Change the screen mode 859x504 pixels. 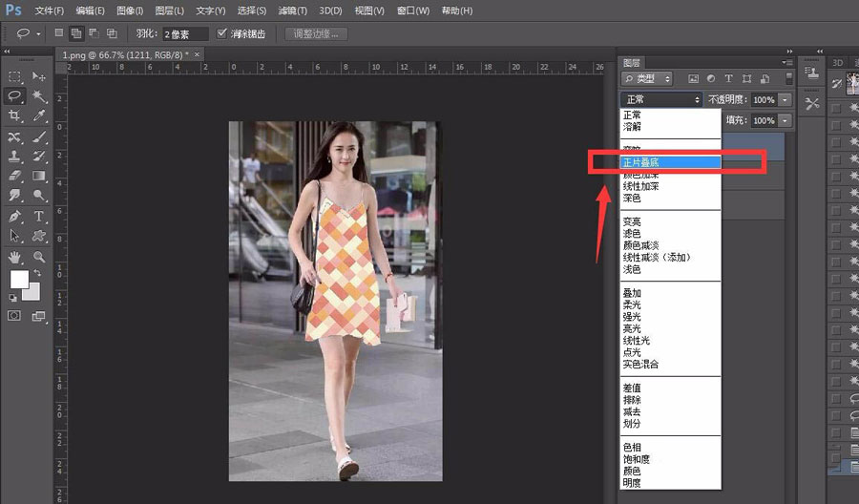(x=38, y=316)
